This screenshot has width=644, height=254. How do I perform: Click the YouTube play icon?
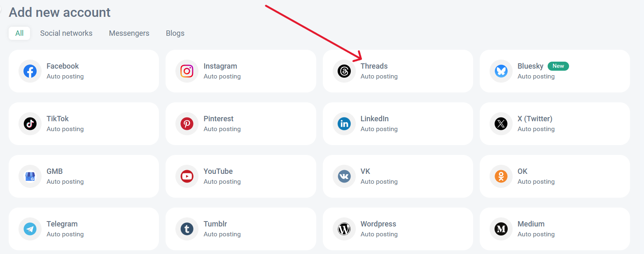pos(187,176)
